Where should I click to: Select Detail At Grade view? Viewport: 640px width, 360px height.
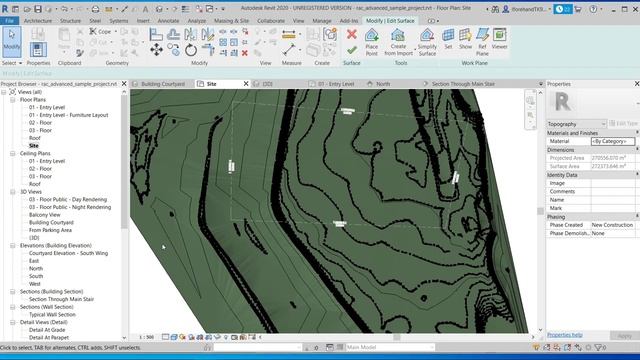click(47, 330)
